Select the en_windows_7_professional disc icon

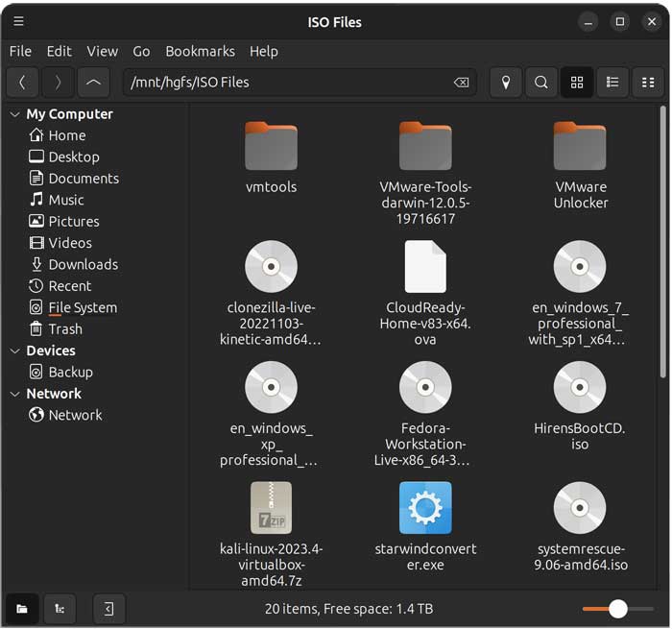[x=580, y=267]
